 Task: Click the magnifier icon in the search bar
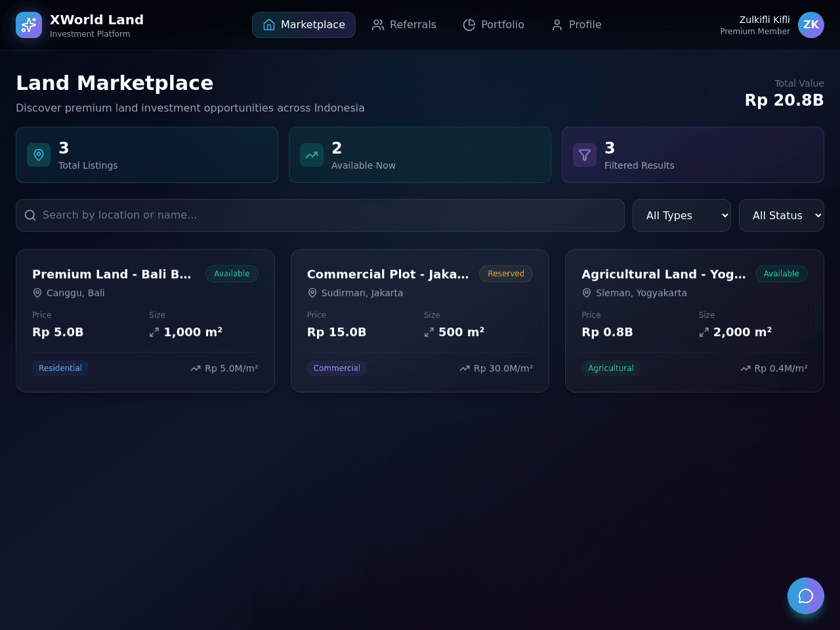tap(30, 215)
